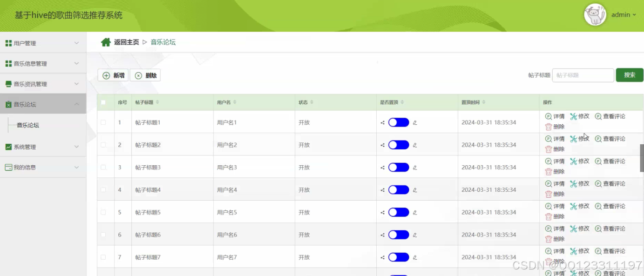Go back via 返回主页 link
This screenshot has height=276, width=644.
tap(127, 42)
